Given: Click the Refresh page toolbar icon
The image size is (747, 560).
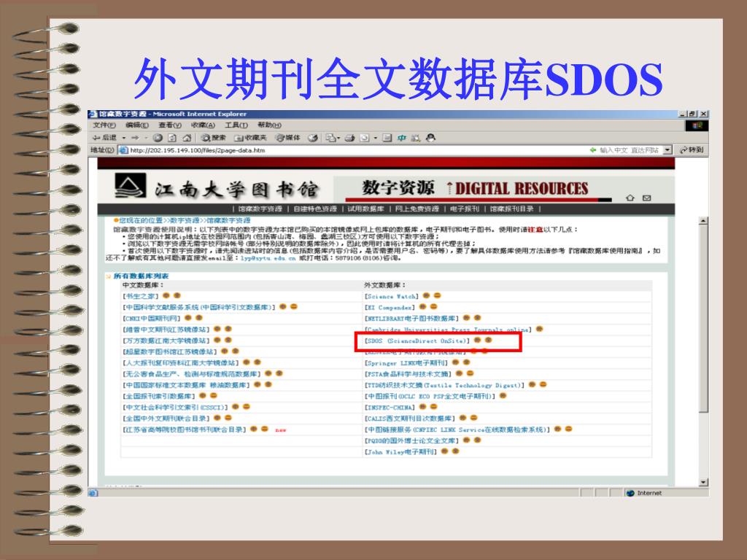Looking at the screenshot, I should tap(172, 138).
